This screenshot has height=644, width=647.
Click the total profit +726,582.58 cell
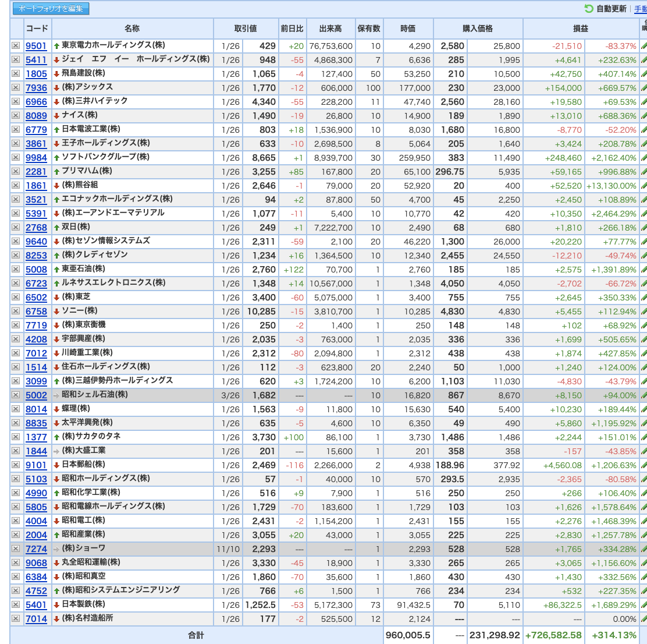(553, 635)
